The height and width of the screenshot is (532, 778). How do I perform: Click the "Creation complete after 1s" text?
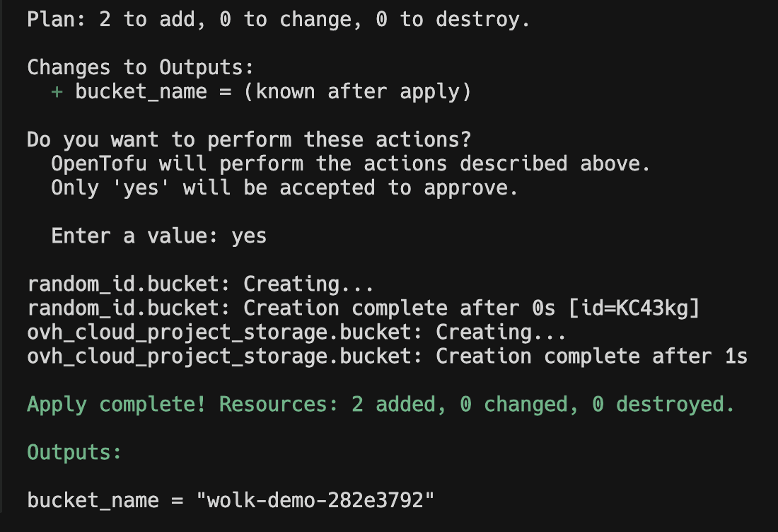[x=591, y=356]
